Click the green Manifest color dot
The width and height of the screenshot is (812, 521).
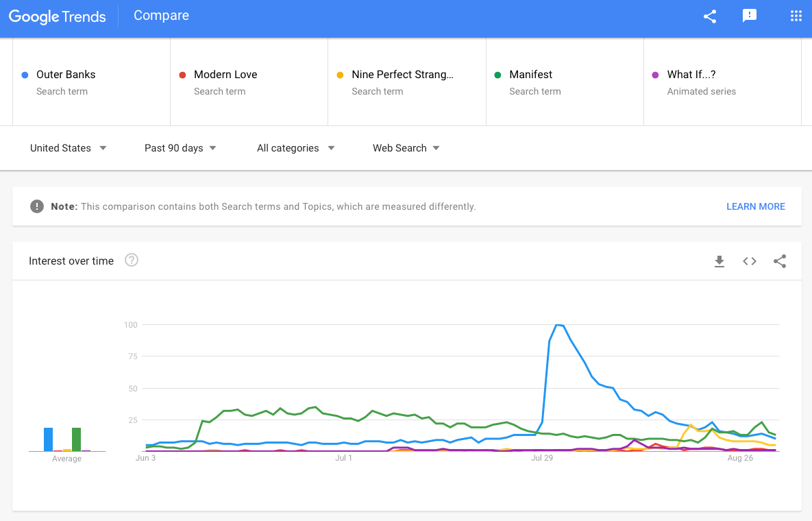click(x=497, y=75)
